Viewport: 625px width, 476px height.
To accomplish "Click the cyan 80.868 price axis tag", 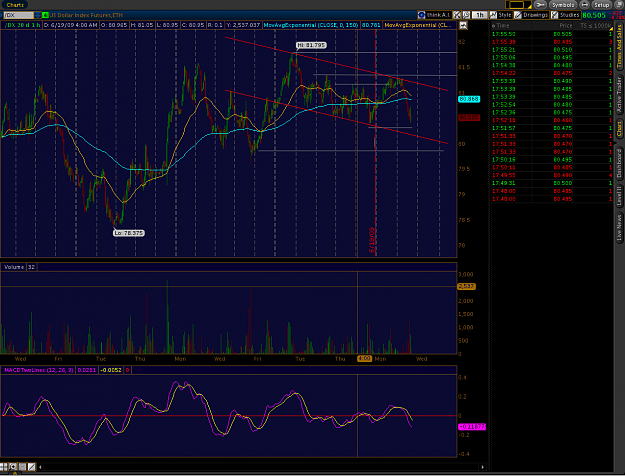I will pos(469,99).
